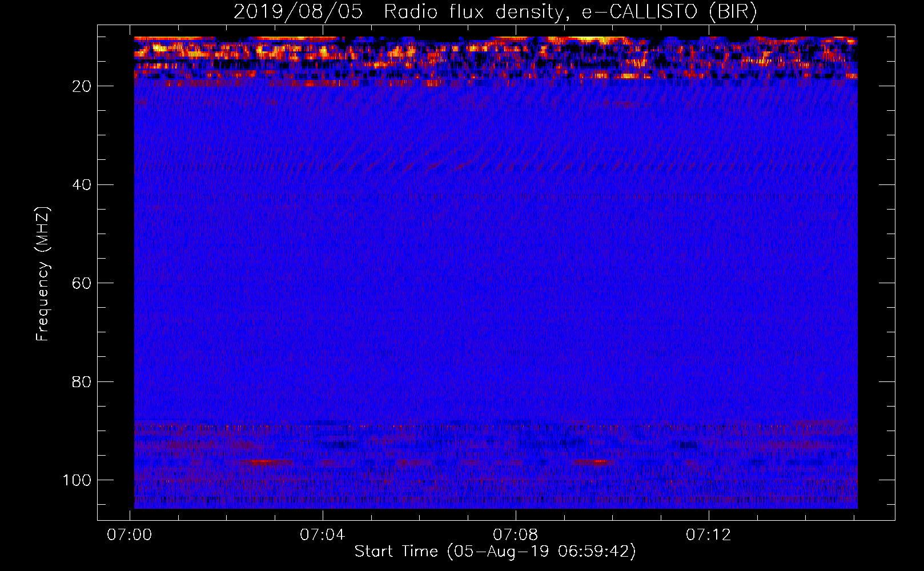Click the '07:04' time tick label
Viewport: 924px width, 571px height.
point(323,535)
